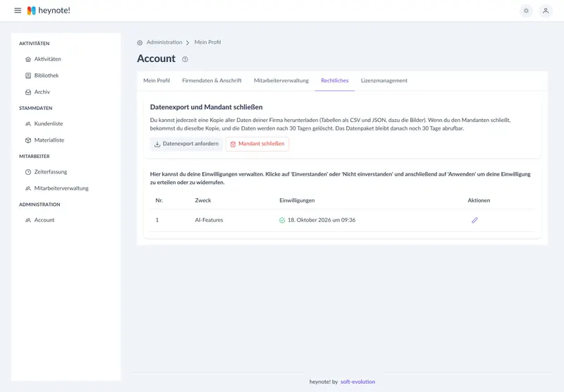The width and height of the screenshot is (564, 392).
Task: Click the download icon in Datenexport anfordern
Action: tap(157, 145)
